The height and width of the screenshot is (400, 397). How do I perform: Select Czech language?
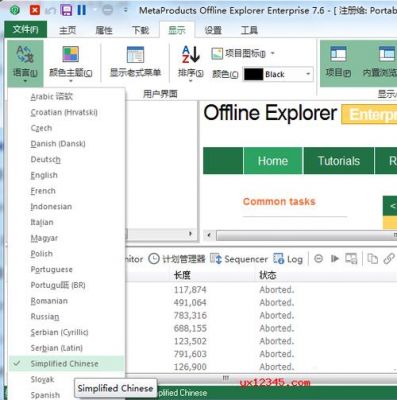click(67, 128)
